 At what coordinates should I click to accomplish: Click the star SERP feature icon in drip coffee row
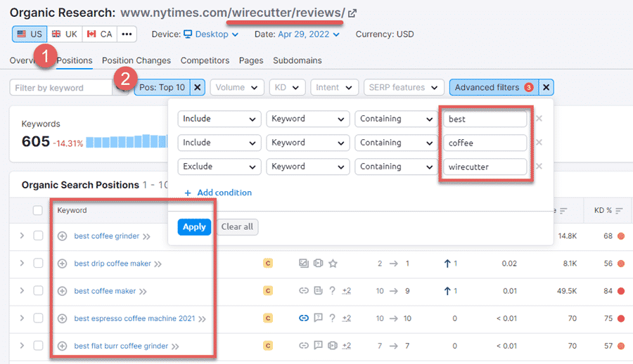[333, 264]
